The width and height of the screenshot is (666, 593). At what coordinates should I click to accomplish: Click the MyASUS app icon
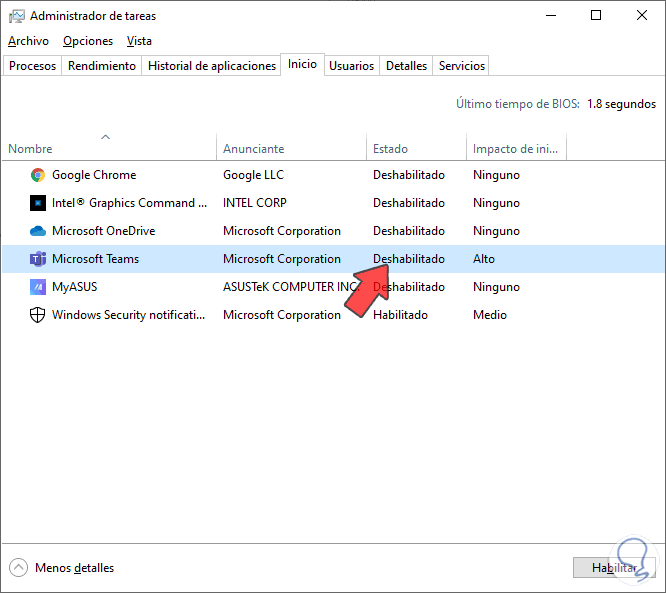(38, 287)
